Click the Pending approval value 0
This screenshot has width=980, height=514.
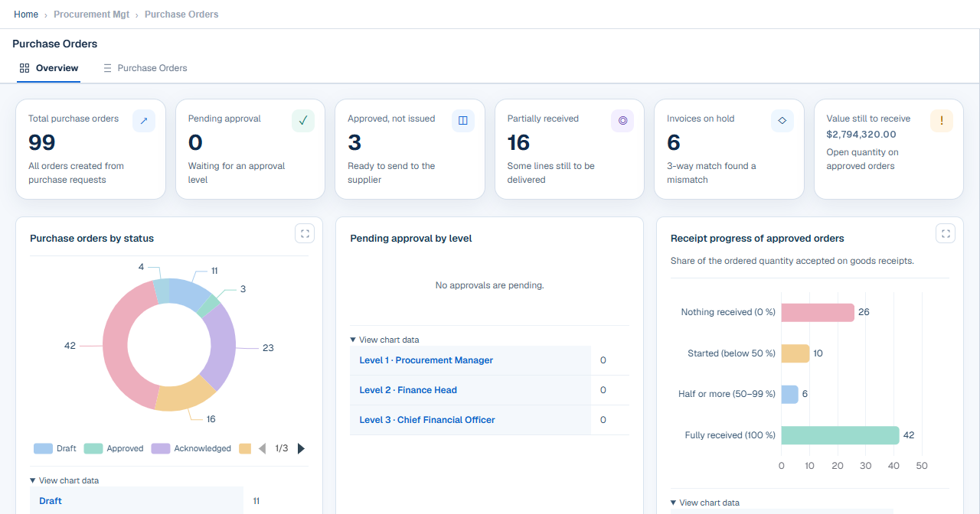(195, 142)
